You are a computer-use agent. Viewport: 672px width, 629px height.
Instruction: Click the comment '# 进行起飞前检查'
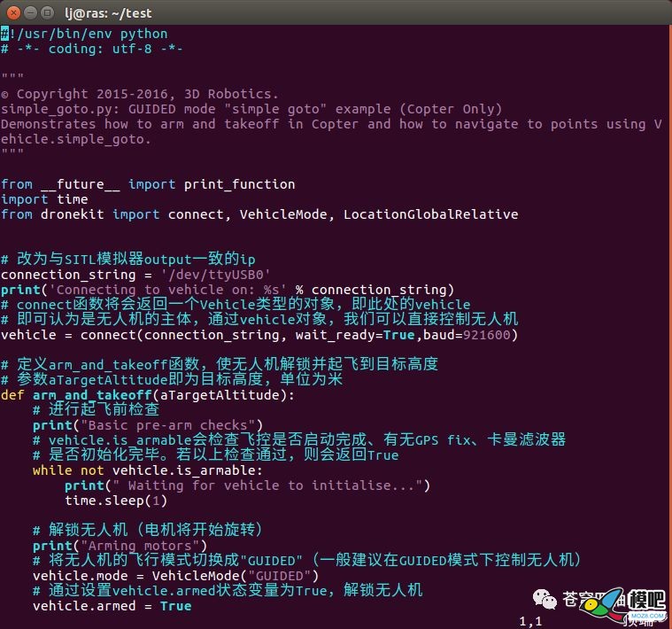coord(96,409)
